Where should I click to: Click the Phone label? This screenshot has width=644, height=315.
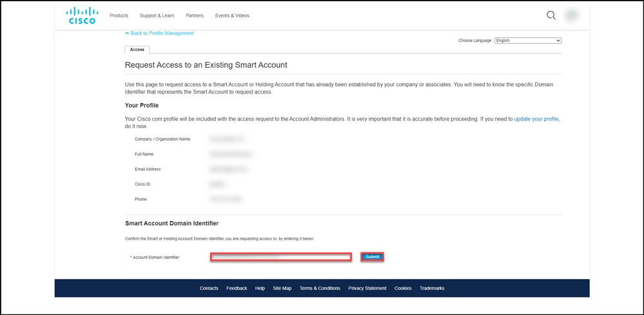(x=141, y=199)
